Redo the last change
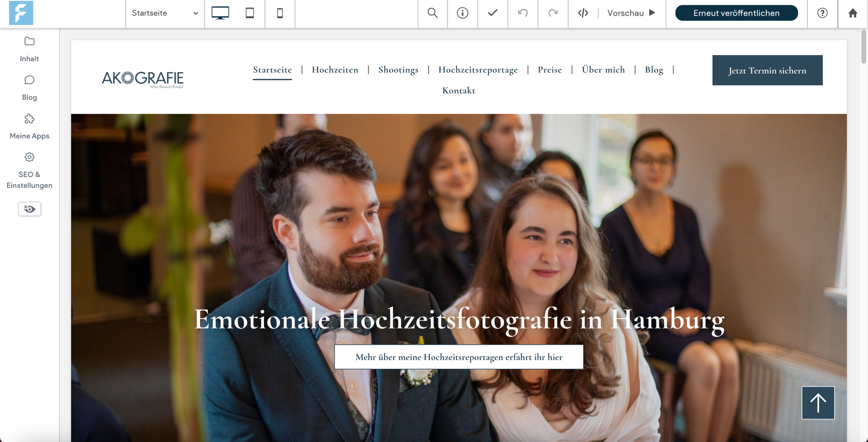868x442 pixels. 553,13
